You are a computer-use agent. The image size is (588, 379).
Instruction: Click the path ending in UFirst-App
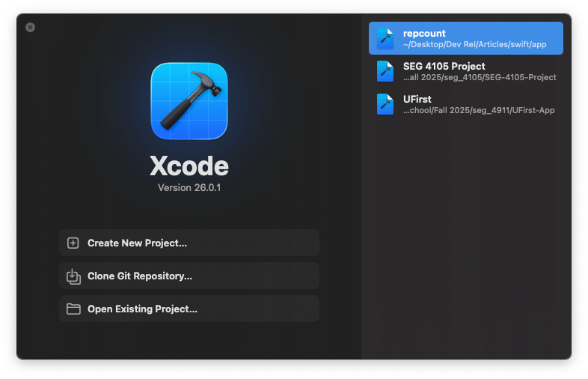pyautogui.click(x=479, y=110)
